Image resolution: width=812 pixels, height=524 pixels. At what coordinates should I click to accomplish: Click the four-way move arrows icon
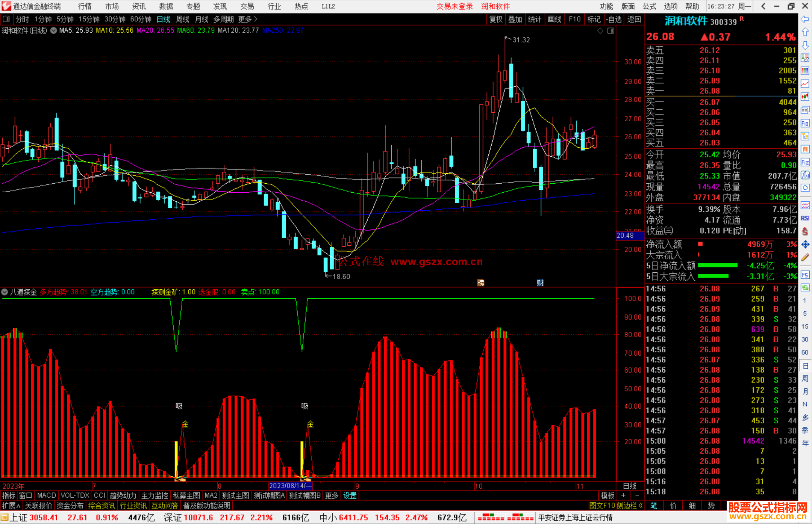pyautogui.click(x=805, y=245)
